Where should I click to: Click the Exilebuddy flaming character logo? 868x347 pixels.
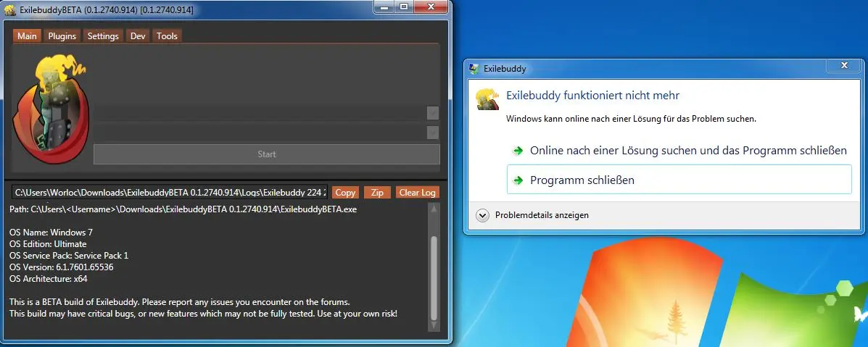point(50,109)
